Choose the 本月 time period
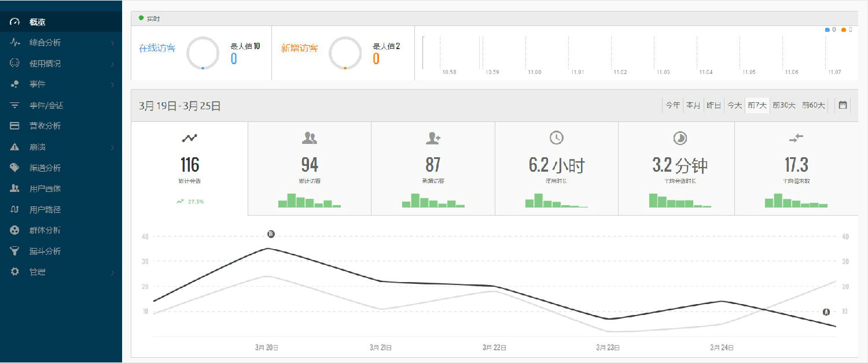The image size is (868, 363). pyautogui.click(x=693, y=105)
